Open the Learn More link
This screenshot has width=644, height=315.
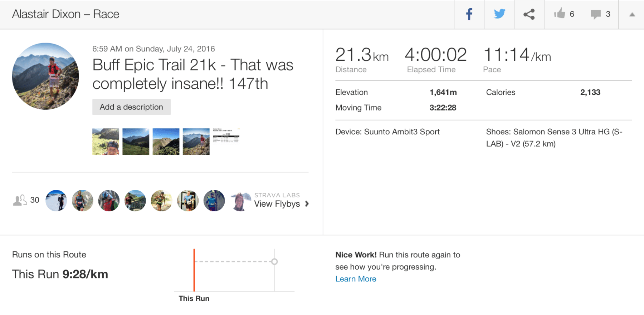pyautogui.click(x=356, y=279)
